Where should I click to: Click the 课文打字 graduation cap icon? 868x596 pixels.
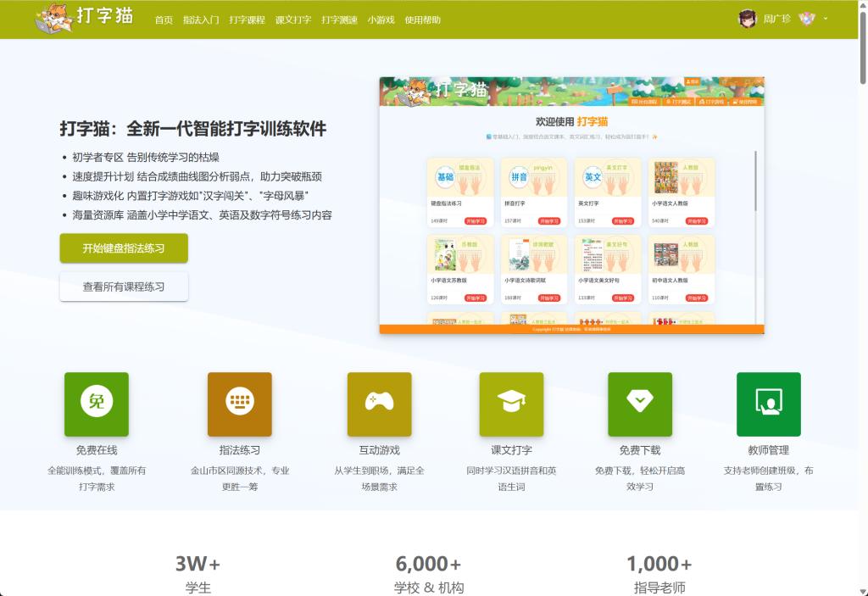[511, 404]
